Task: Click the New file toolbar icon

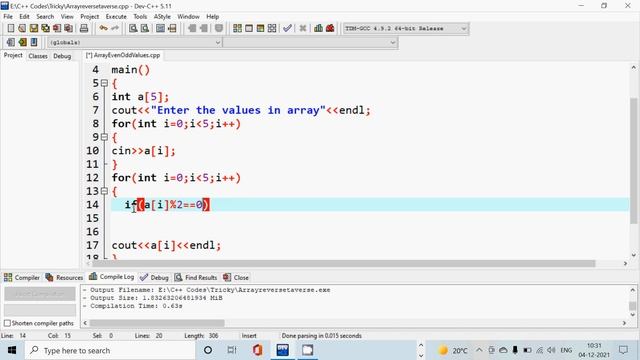Action: tap(11, 28)
